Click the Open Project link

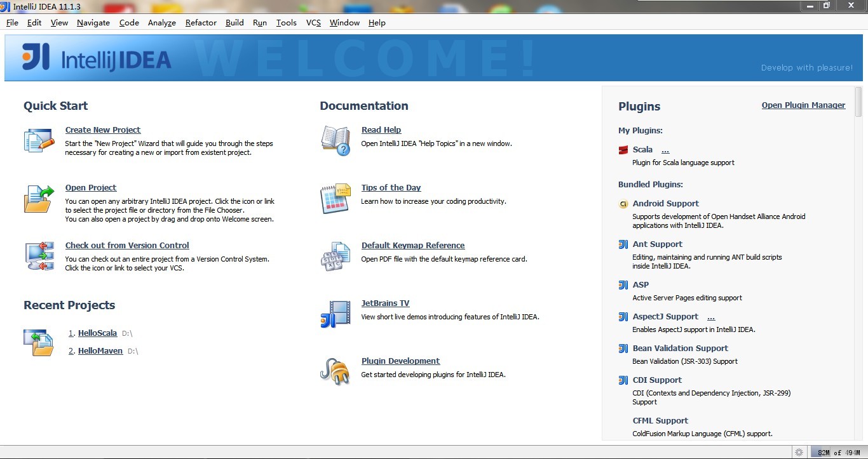coord(91,188)
